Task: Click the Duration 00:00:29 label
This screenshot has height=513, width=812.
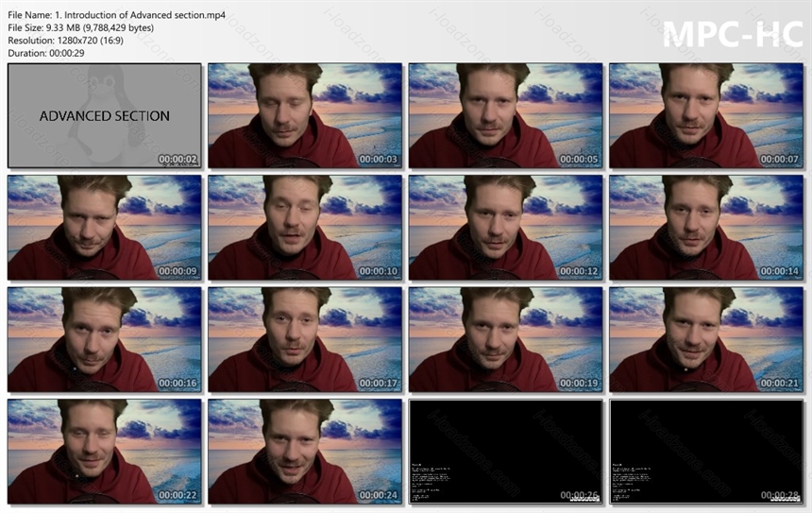Action: [x=46, y=53]
